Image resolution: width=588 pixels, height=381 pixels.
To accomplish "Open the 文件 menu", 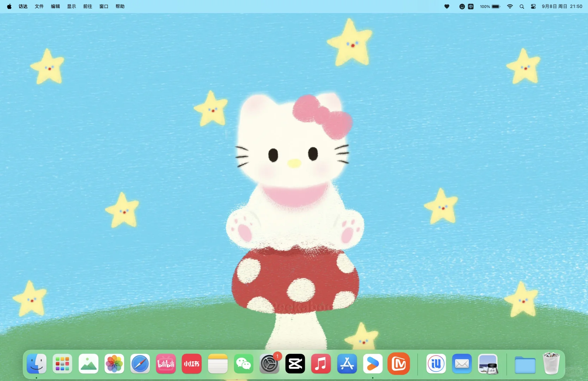I will coord(39,6).
